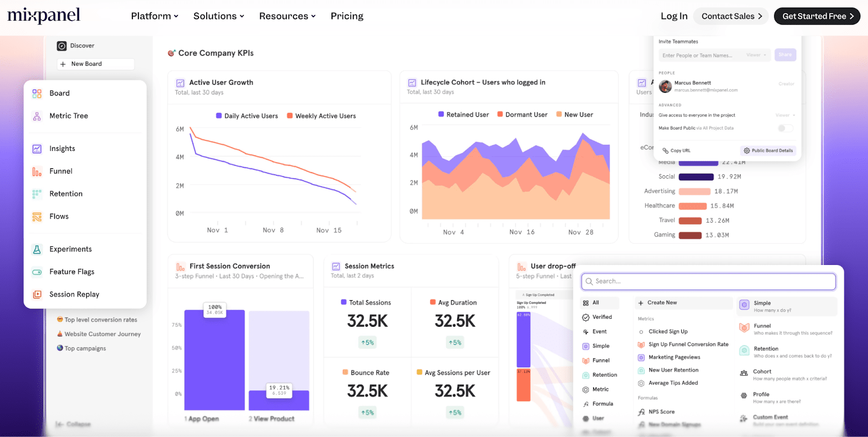Click the Session Metrics report icon
This screenshot has height=437, width=868.
coord(336,267)
